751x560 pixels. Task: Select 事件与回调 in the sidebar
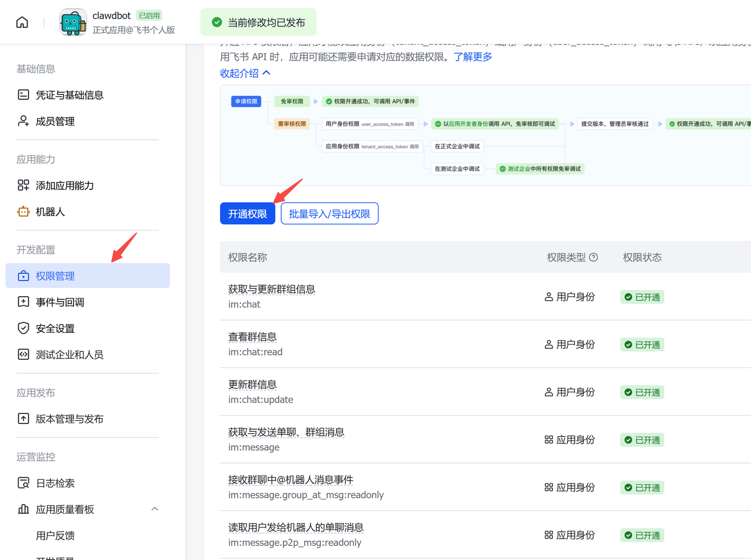(x=59, y=302)
